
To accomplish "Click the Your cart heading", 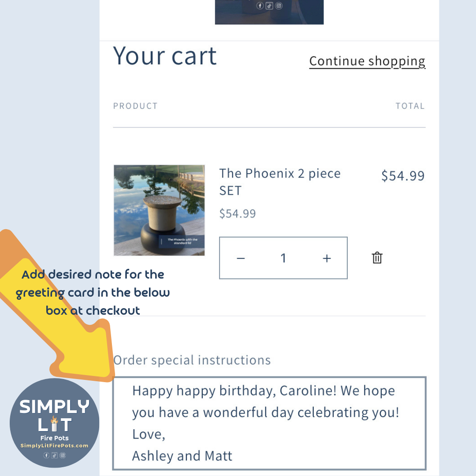I will [165, 56].
